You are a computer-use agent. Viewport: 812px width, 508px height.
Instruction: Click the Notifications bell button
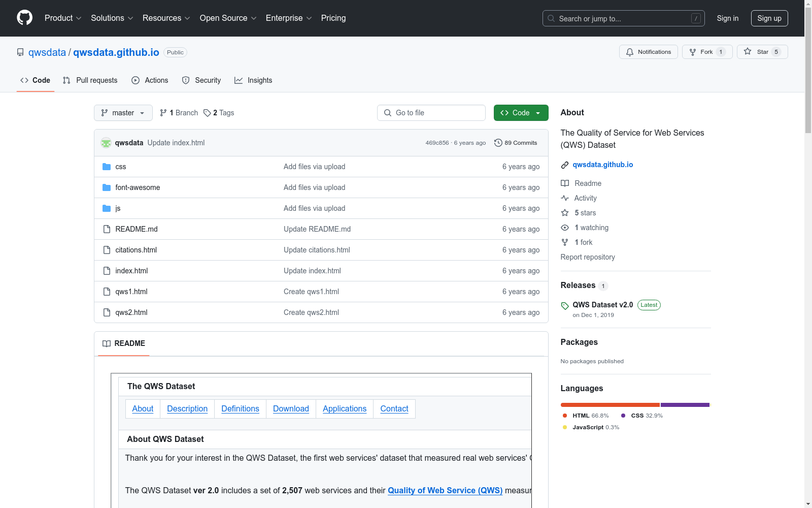pyautogui.click(x=648, y=52)
